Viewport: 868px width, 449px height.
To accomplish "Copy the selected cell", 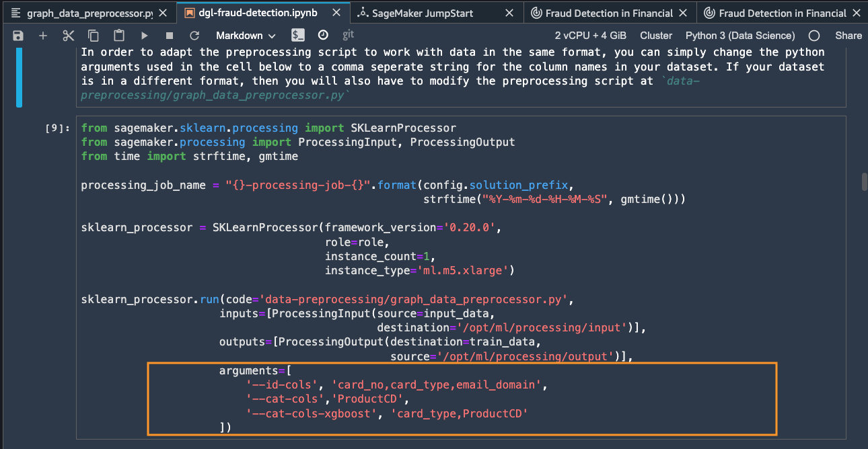I will click(94, 36).
